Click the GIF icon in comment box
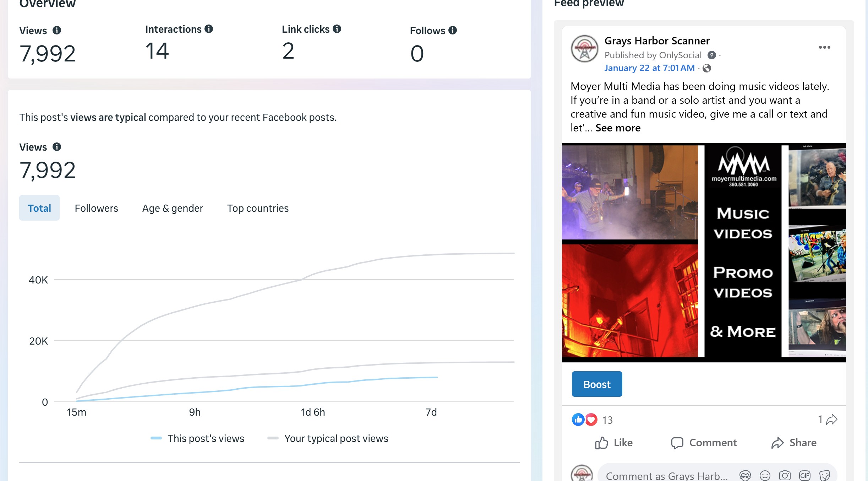This screenshot has height=481, width=868. pyautogui.click(x=804, y=475)
